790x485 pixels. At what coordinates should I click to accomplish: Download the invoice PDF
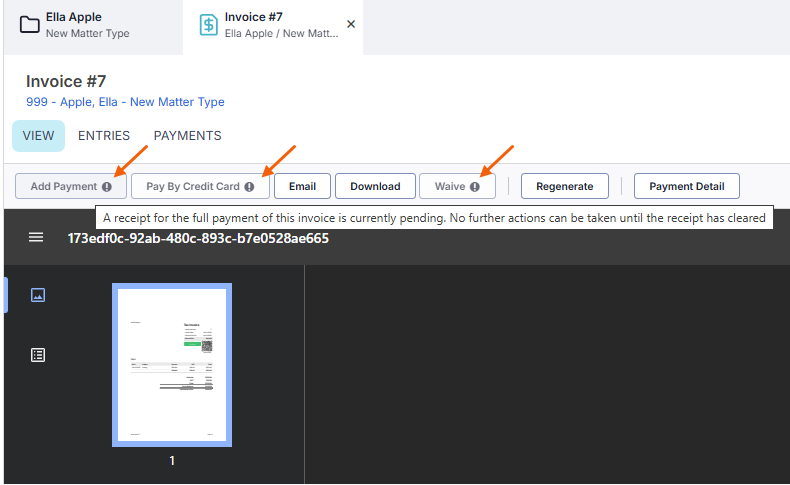point(375,186)
